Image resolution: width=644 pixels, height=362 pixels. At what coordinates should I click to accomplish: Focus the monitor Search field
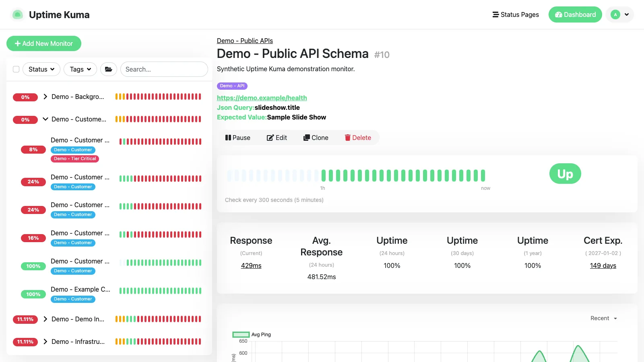click(164, 69)
